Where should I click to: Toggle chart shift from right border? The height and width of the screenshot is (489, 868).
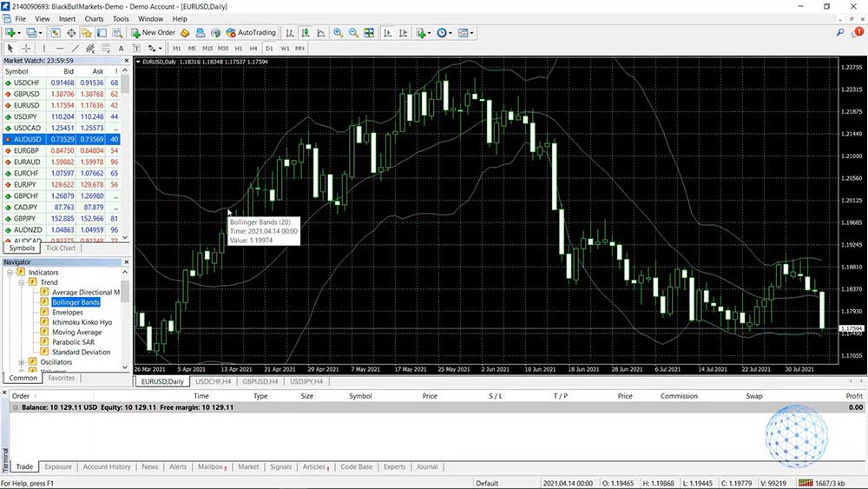pyautogui.click(x=403, y=33)
